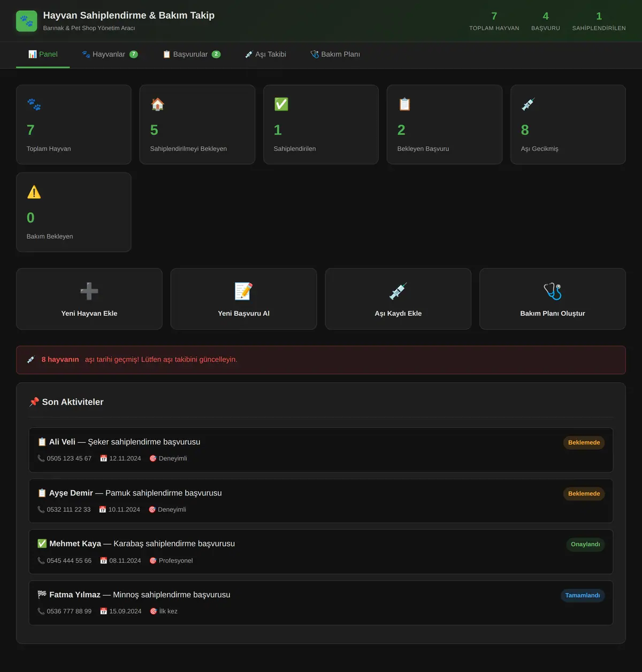Click clipboard icon next to Ali Veli
The image size is (642, 672).
[42, 442]
